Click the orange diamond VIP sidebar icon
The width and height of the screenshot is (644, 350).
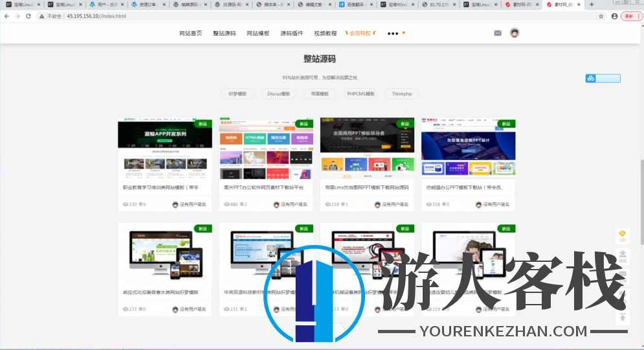(622, 235)
